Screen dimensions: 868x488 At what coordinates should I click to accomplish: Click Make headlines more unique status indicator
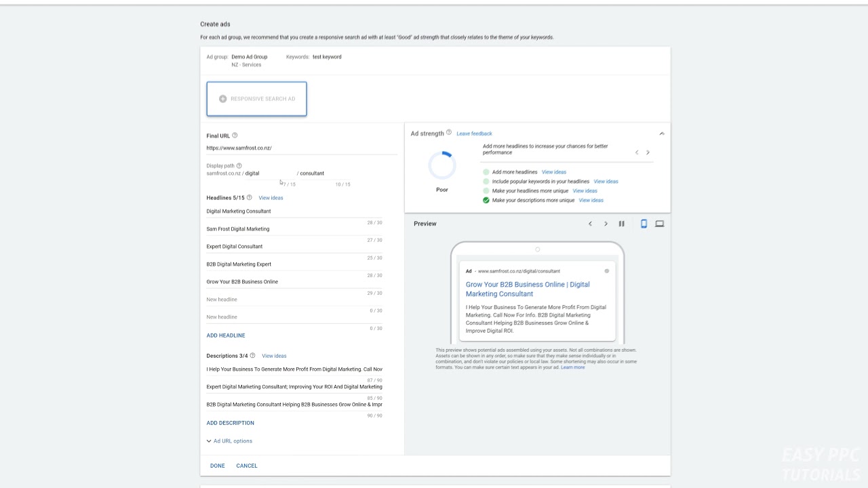pos(486,191)
